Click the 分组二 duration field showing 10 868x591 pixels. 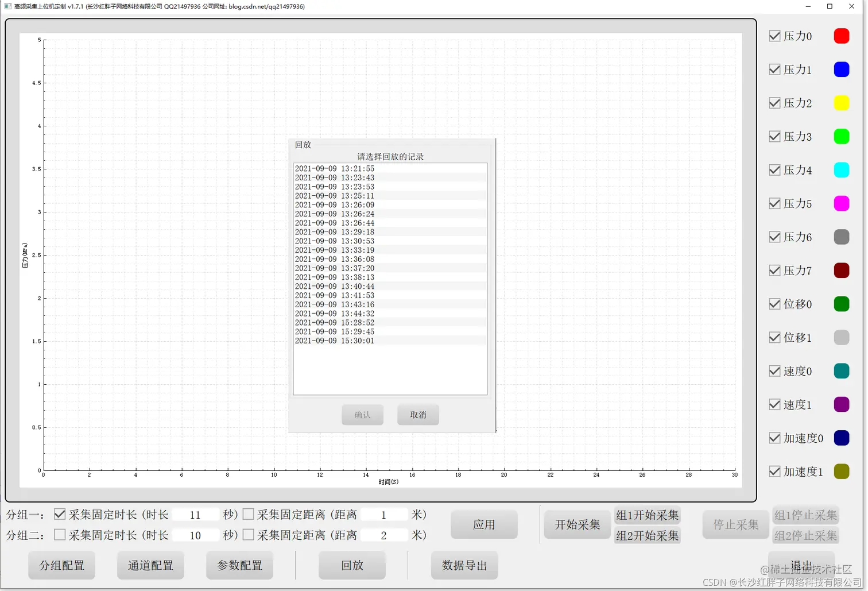(195, 535)
